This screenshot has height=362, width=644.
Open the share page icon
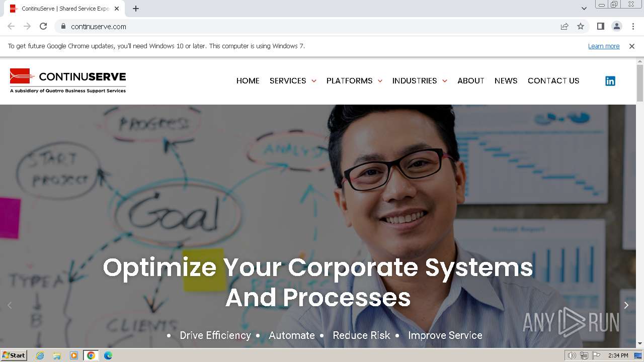pos(565,26)
